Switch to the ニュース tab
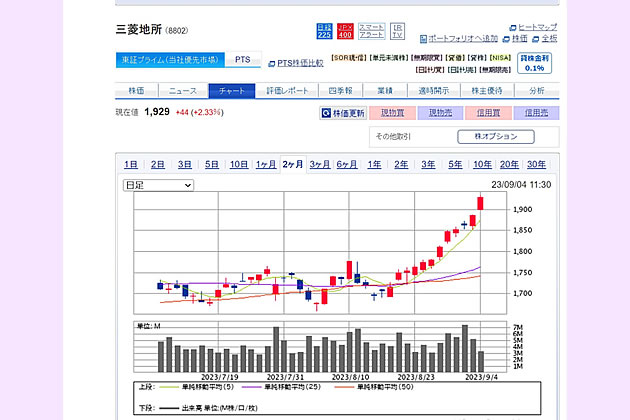 pyautogui.click(x=183, y=91)
